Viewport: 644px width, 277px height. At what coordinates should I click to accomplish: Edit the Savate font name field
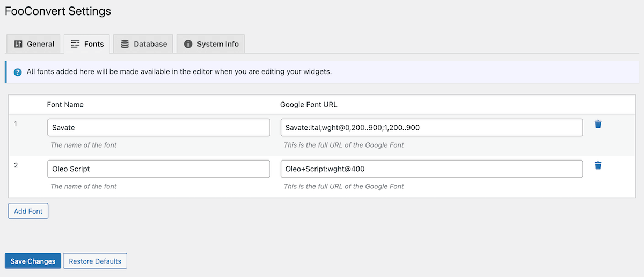pos(158,127)
